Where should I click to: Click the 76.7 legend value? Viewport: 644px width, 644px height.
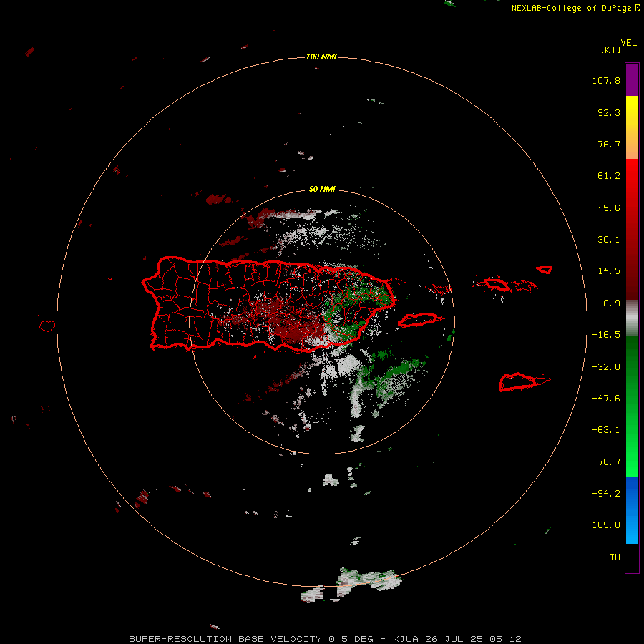609,144
